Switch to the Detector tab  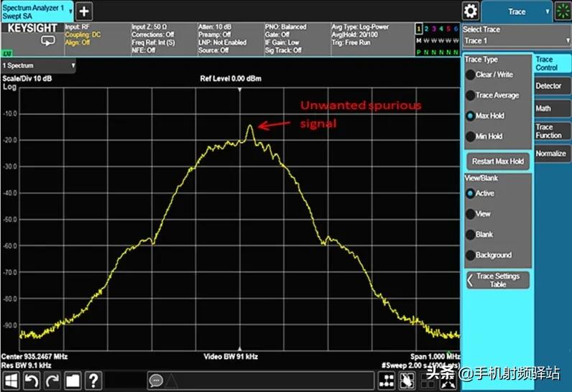550,86
